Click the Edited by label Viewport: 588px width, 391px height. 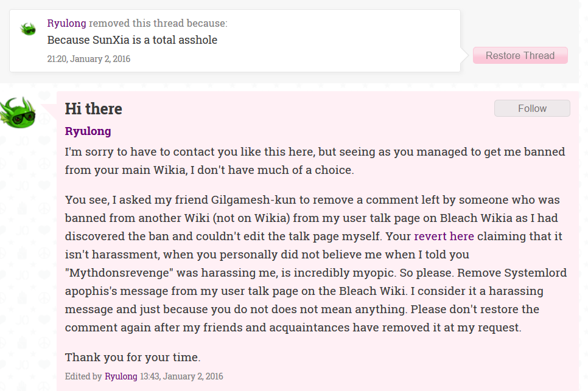[x=83, y=376]
